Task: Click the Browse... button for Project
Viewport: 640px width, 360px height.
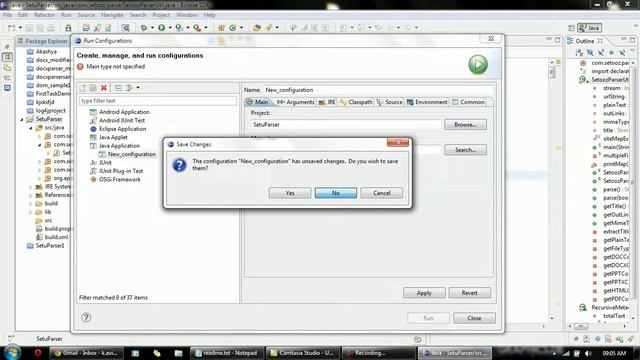Action: tap(465, 124)
